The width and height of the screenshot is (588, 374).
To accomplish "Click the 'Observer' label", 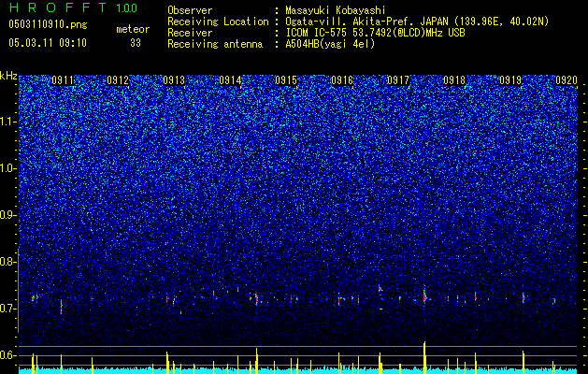I will [190, 10].
